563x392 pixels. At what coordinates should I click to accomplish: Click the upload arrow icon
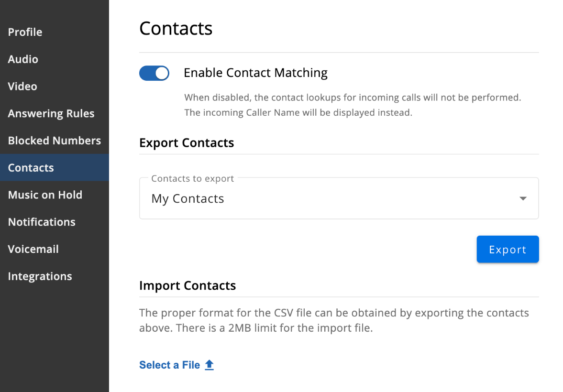[210, 365]
